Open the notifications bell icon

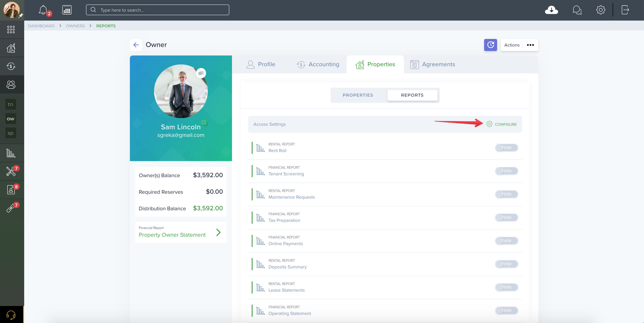[43, 10]
